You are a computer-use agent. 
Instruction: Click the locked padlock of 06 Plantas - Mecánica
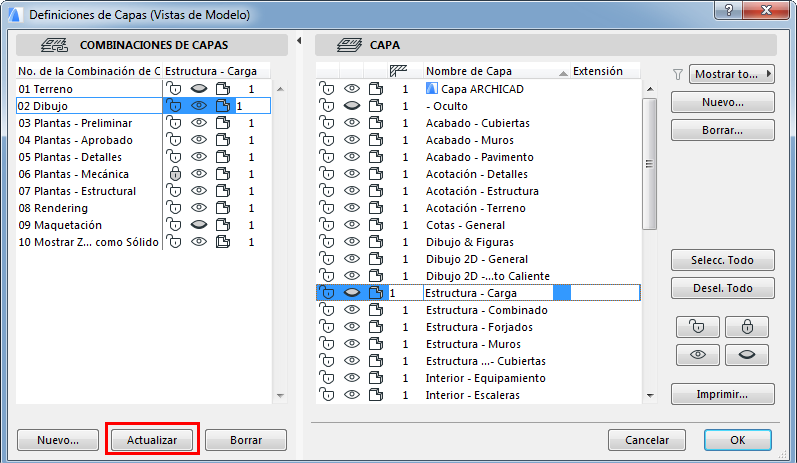click(x=174, y=174)
